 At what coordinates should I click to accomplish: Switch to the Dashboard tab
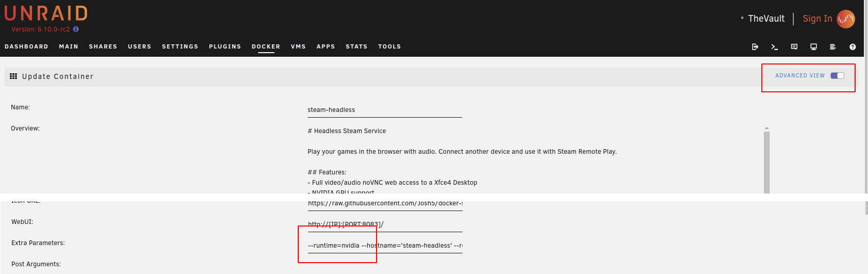[x=26, y=46]
